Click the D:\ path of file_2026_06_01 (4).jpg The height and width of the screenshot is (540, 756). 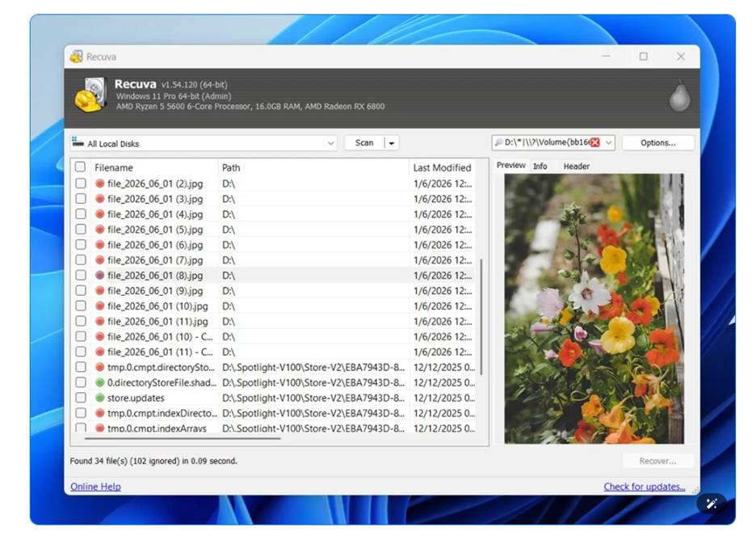tap(229, 214)
